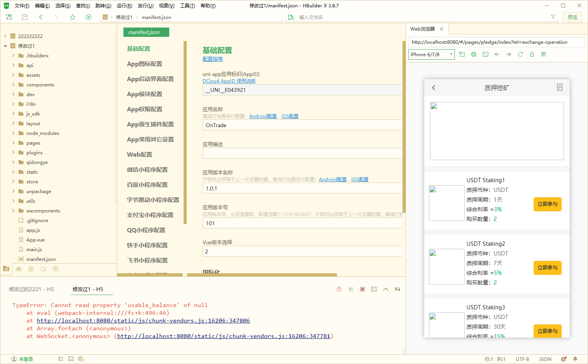Image resolution: width=588 pixels, height=364 pixels.
Task: Click the bookmark star icon in toolbar
Action: pos(73,17)
